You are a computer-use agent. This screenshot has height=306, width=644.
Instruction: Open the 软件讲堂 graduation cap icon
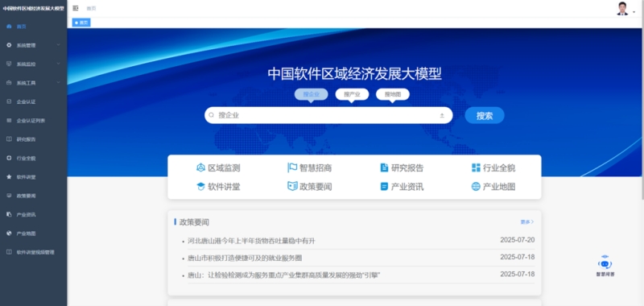click(x=200, y=187)
